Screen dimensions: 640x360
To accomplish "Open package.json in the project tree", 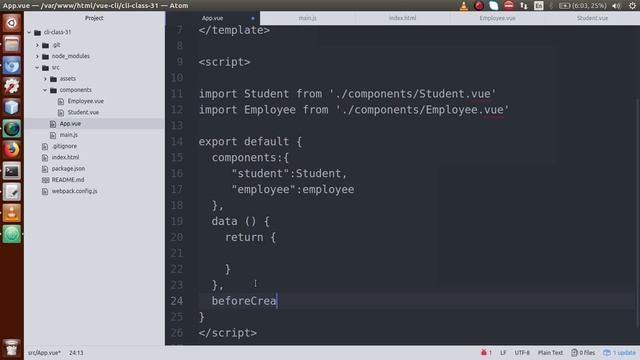I will pos(68,169).
